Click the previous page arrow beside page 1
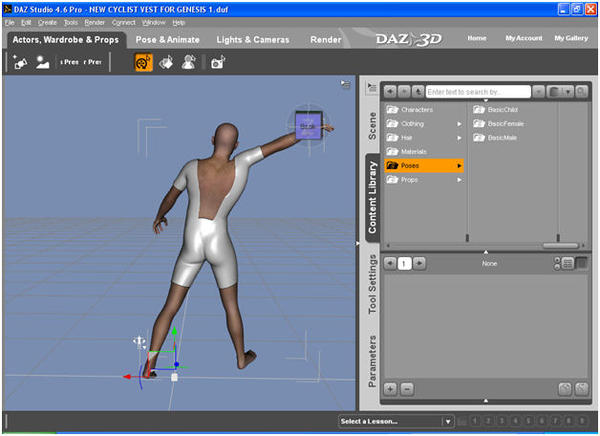 point(390,263)
